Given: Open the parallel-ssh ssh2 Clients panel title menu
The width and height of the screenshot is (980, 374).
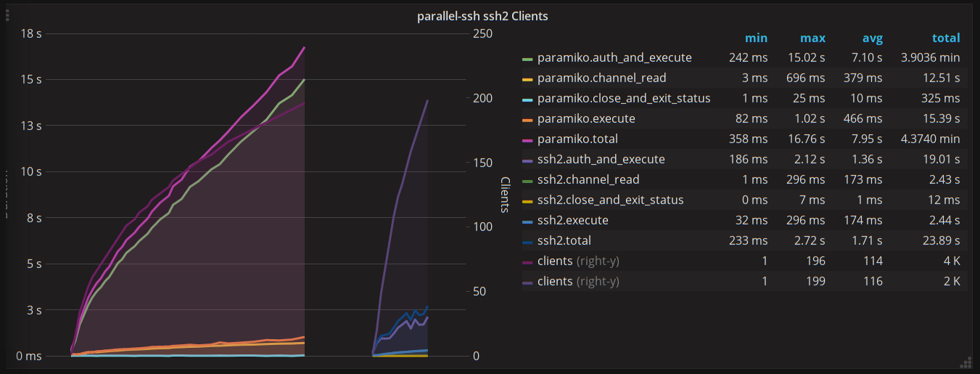Looking at the screenshot, I should (482, 16).
